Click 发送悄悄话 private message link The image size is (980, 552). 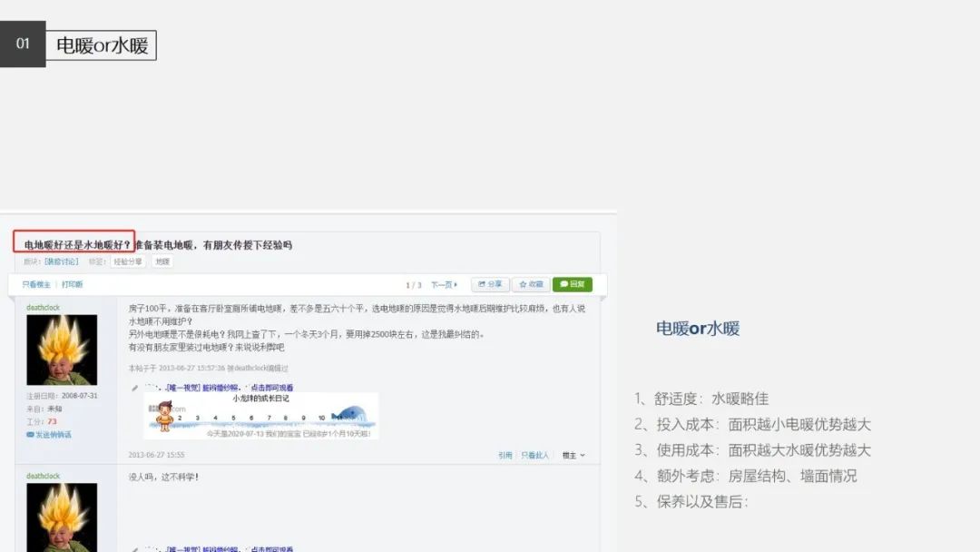(54, 435)
